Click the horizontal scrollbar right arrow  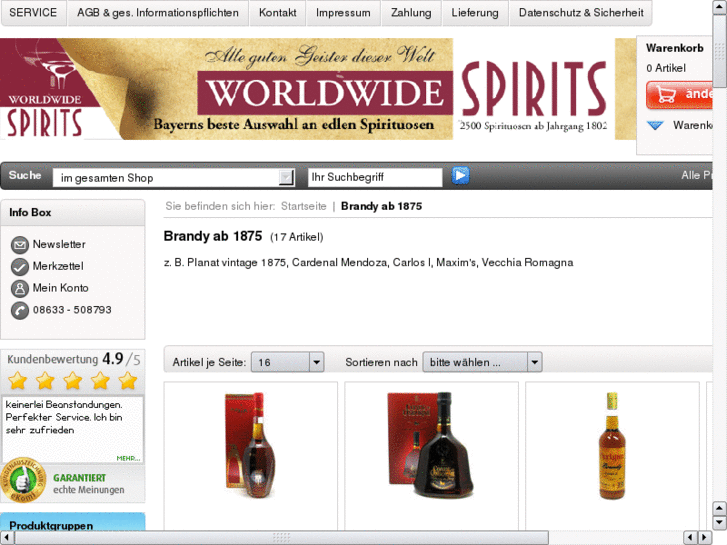tap(705, 538)
